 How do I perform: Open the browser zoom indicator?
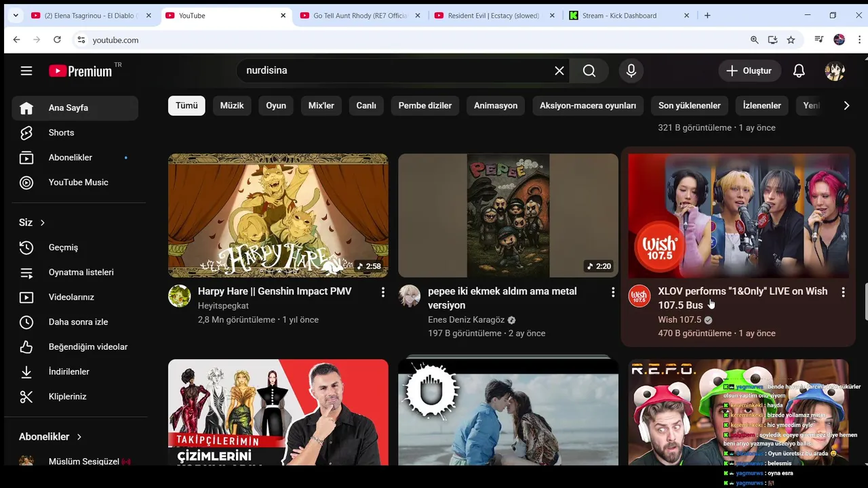pos(754,40)
